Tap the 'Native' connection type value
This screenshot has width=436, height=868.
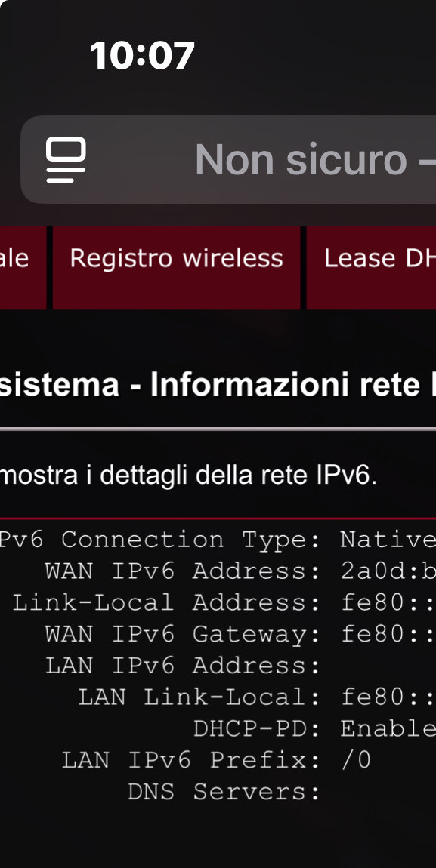tap(388, 539)
